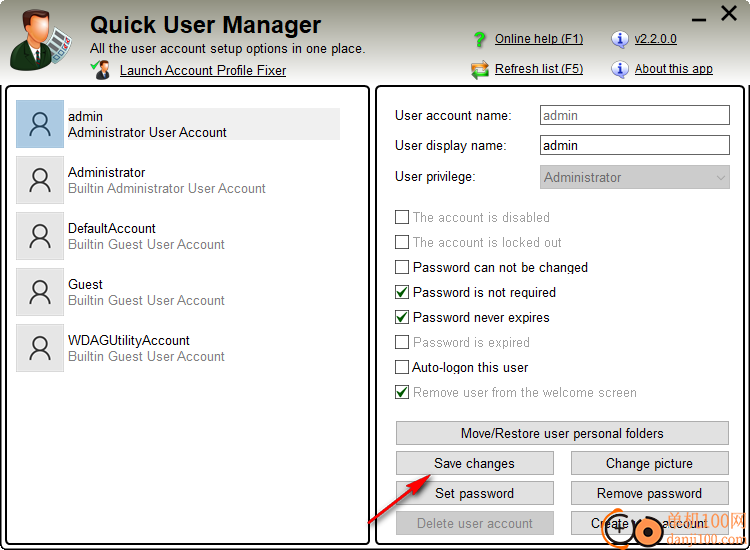Click the info icon beside About this app

pyautogui.click(x=619, y=70)
